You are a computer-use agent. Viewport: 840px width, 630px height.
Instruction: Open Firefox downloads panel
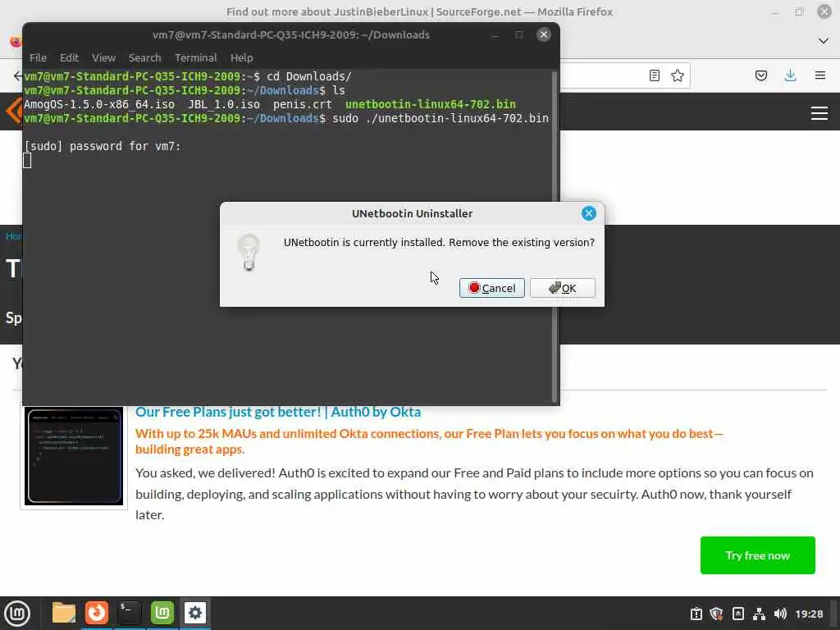pos(790,75)
